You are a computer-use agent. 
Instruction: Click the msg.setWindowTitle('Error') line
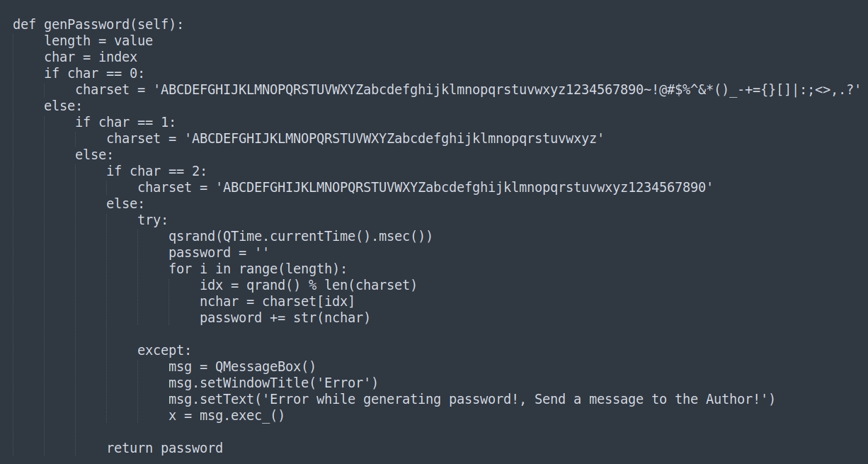pos(273,383)
